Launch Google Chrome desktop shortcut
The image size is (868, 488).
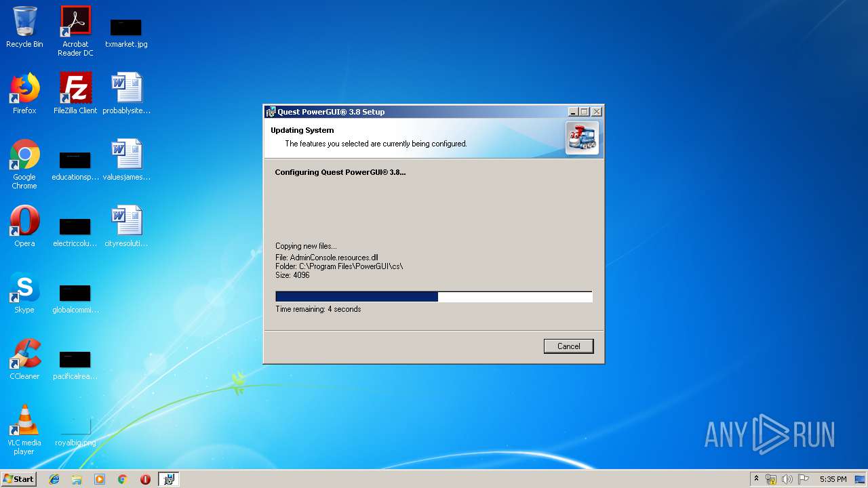[24, 164]
